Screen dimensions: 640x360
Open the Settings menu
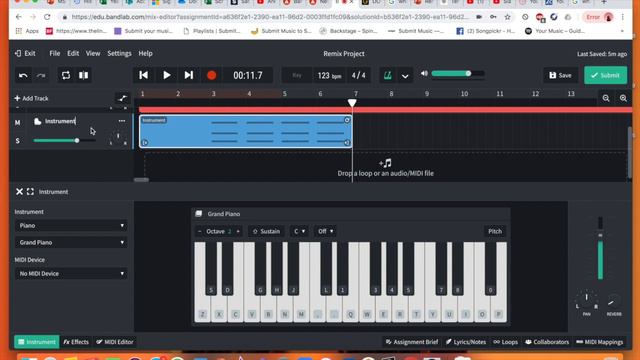click(119, 53)
